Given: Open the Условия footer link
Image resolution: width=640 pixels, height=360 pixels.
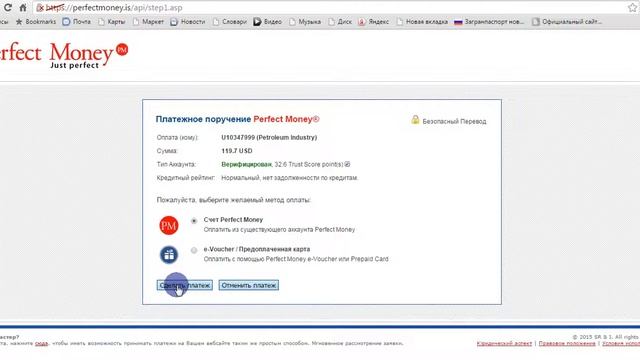Looking at the screenshot, I should 621,344.
